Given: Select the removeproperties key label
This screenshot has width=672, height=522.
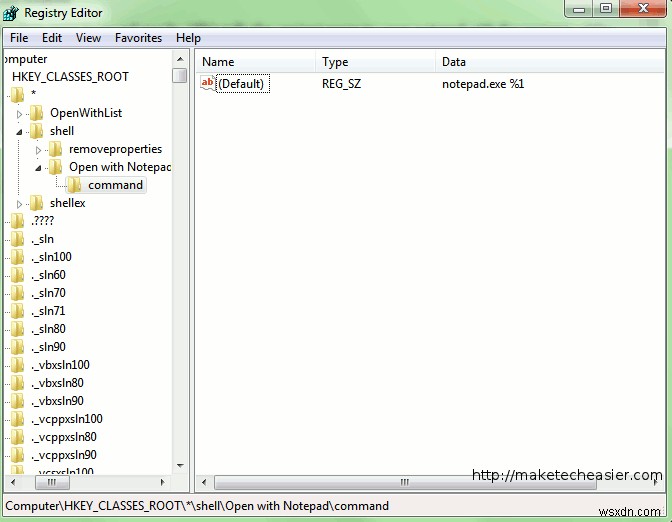Looking at the screenshot, I should pyautogui.click(x=115, y=149).
